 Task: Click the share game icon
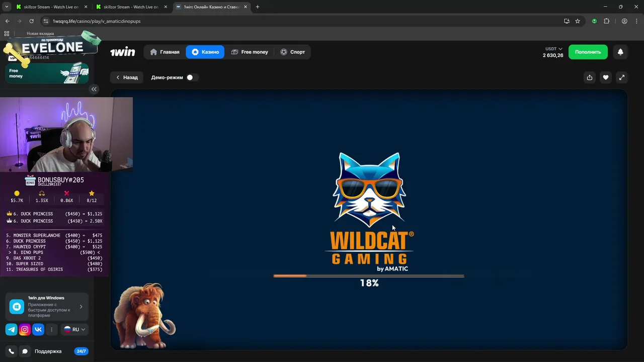[x=590, y=77]
